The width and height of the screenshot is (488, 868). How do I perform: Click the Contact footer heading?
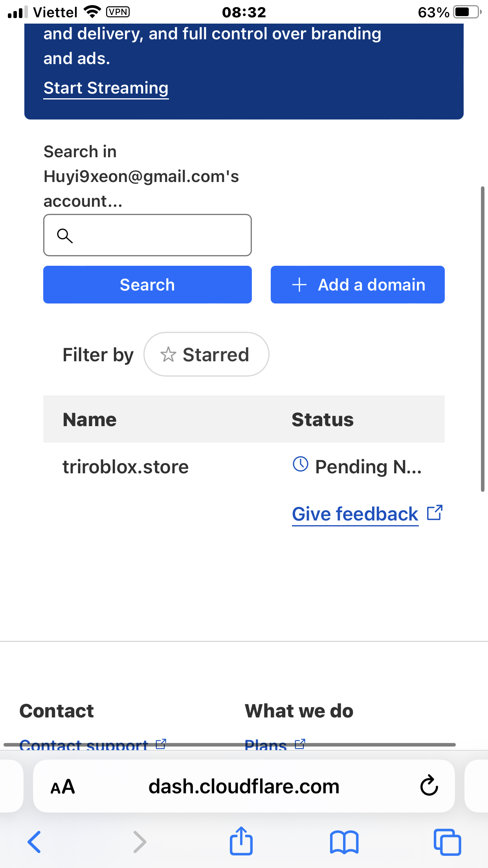[x=57, y=711]
